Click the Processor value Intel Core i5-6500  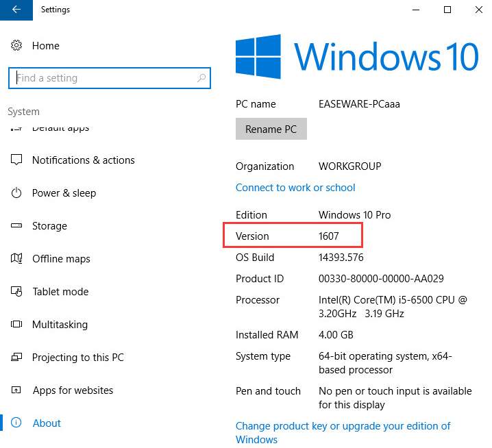(x=393, y=307)
